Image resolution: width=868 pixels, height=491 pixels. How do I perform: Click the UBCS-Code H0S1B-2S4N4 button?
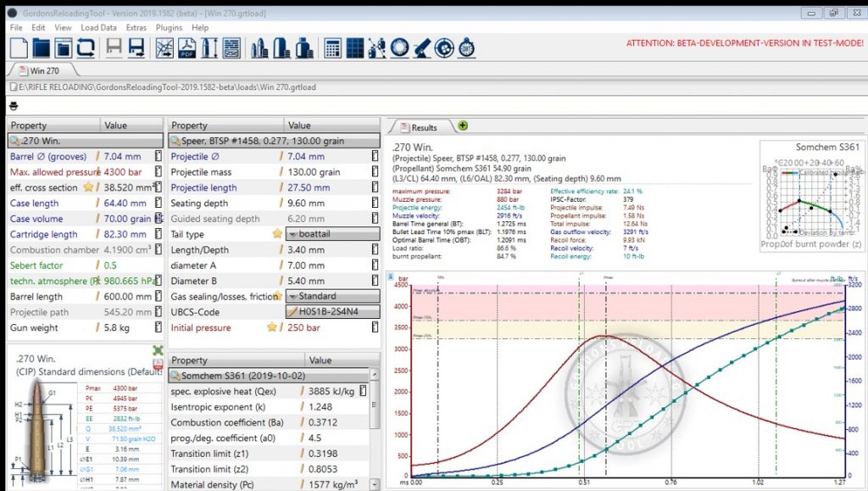pos(332,312)
